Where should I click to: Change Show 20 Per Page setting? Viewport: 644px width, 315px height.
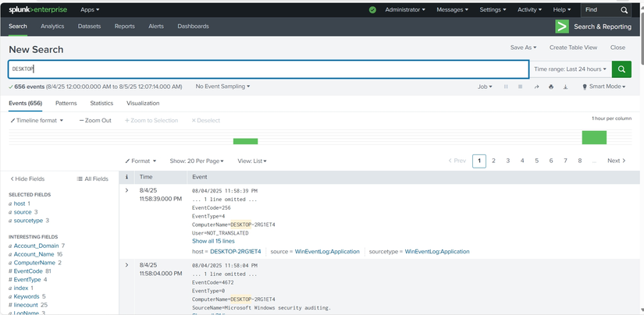[x=197, y=161]
